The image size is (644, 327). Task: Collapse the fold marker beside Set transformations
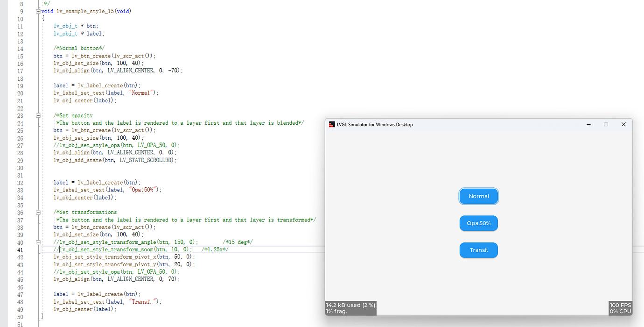(37, 212)
